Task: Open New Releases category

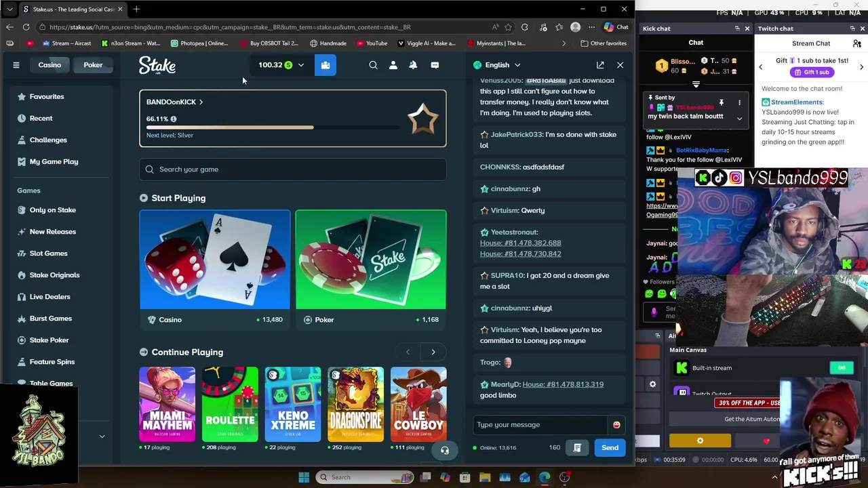Action: [52, 232]
